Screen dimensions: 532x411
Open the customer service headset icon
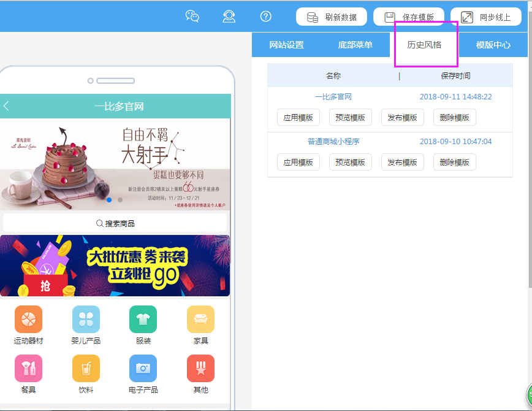(229, 17)
